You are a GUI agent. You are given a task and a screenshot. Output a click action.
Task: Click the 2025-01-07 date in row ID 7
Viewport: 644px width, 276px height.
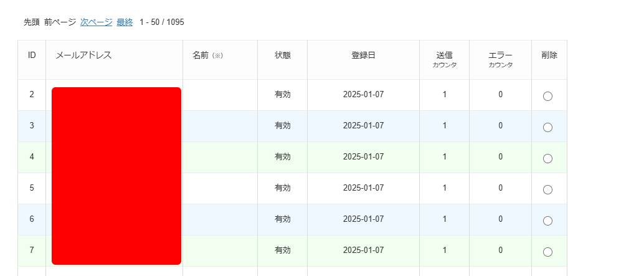point(364,250)
